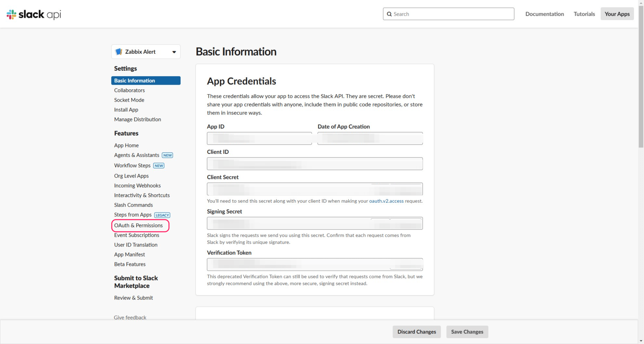Open the Documentation link in the header
The width and height of the screenshot is (644, 344).
pos(544,14)
